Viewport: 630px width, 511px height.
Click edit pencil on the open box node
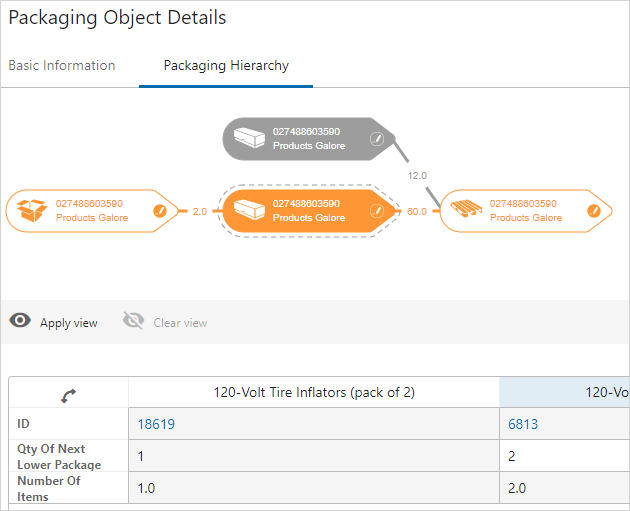click(159, 211)
